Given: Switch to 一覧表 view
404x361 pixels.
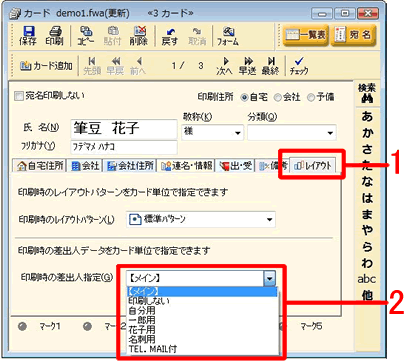Looking at the screenshot, I should pyautogui.click(x=306, y=35).
